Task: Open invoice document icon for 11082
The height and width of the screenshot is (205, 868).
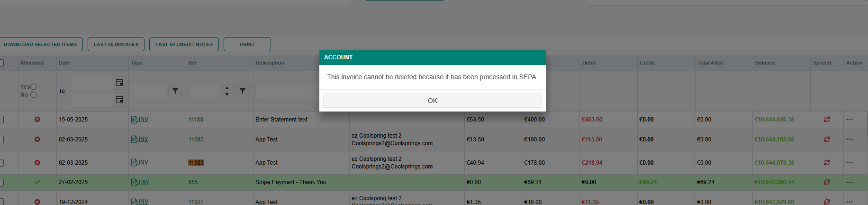Action: coord(135,140)
